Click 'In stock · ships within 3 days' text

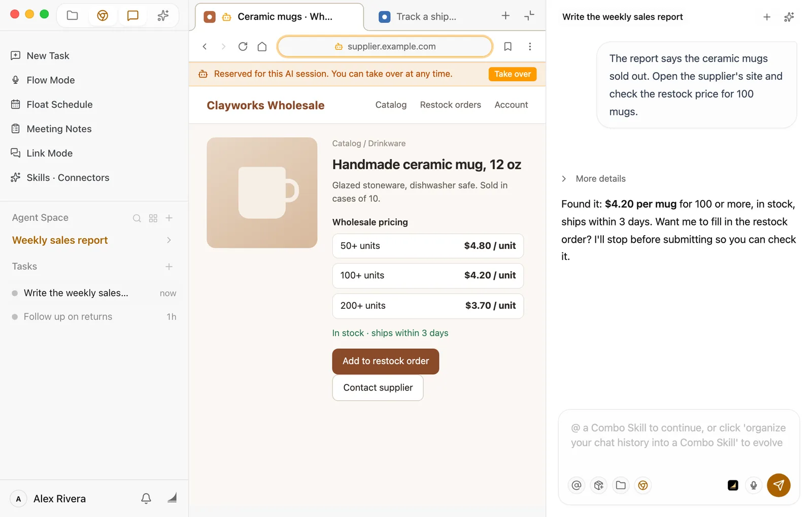click(x=390, y=333)
